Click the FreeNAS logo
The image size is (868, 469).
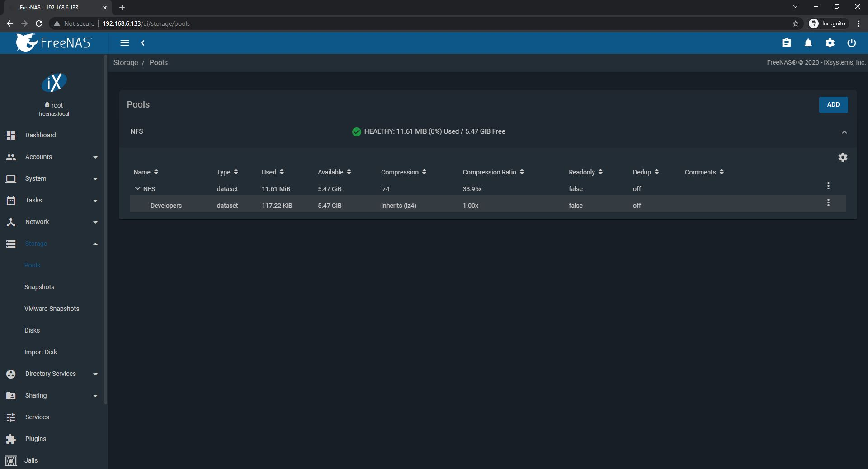point(54,42)
